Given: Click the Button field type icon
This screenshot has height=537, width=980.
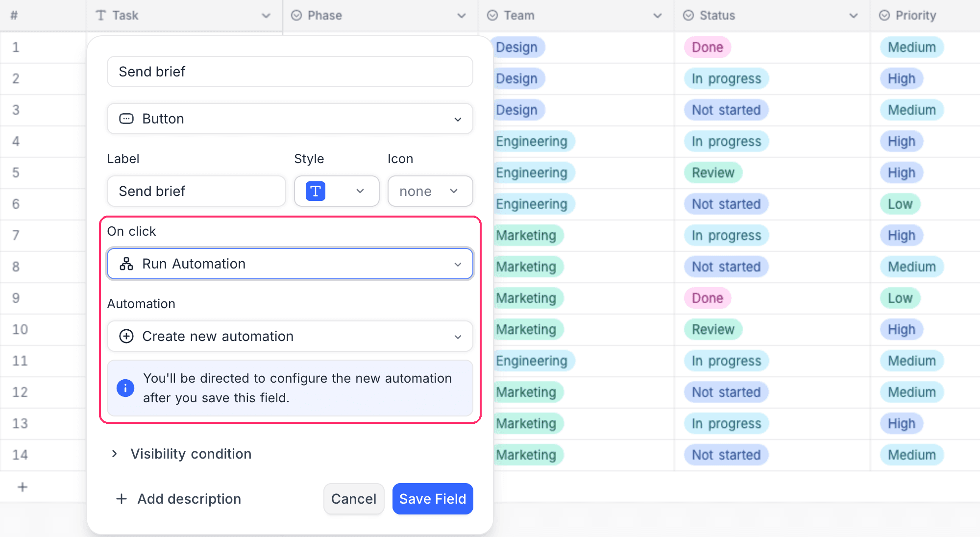Looking at the screenshot, I should pyautogui.click(x=126, y=119).
